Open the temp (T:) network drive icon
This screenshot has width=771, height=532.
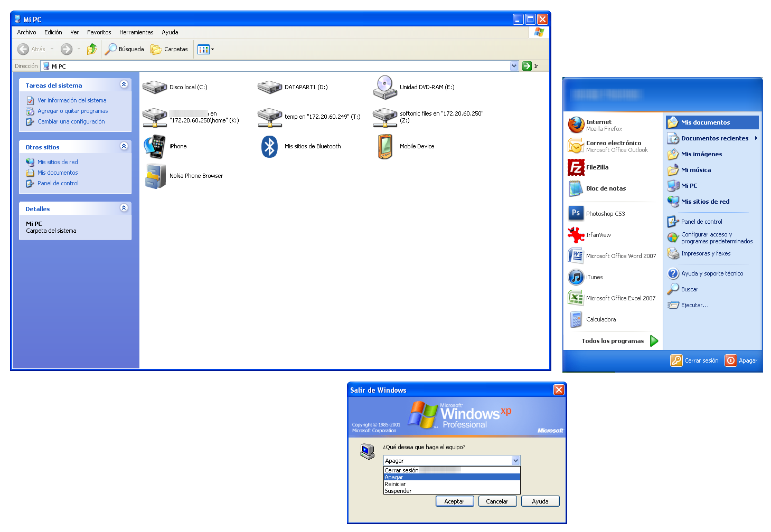270,117
